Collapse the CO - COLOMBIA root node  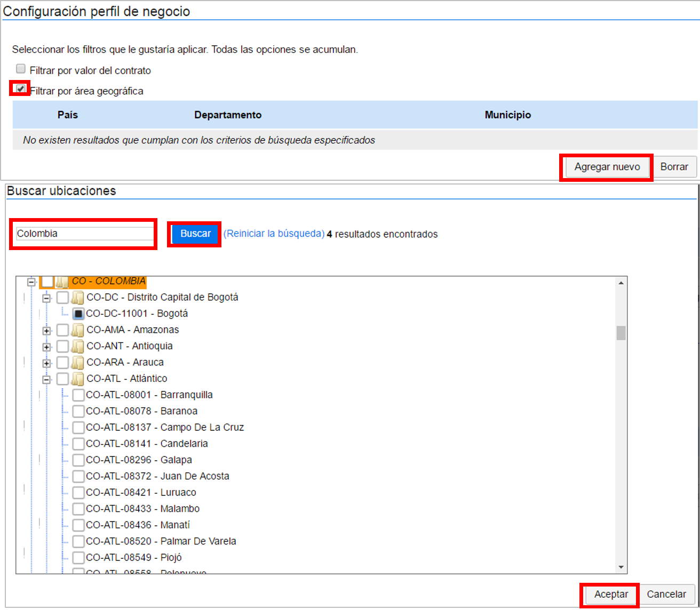31,282
